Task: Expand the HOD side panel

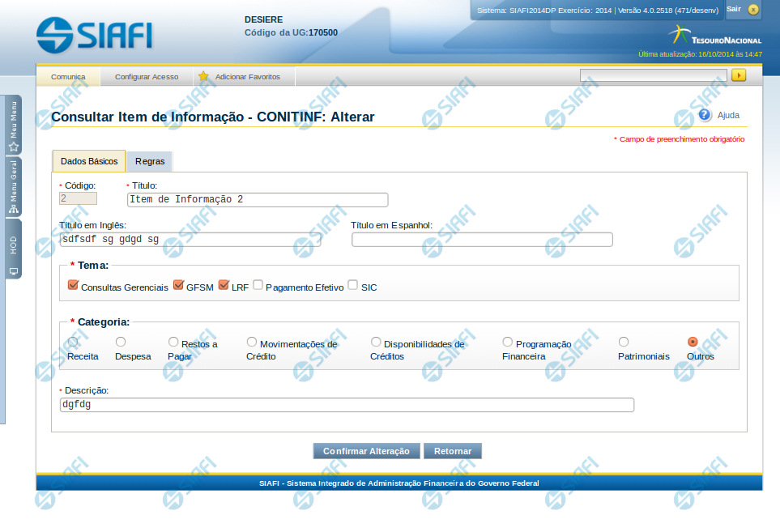Action: (x=14, y=249)
